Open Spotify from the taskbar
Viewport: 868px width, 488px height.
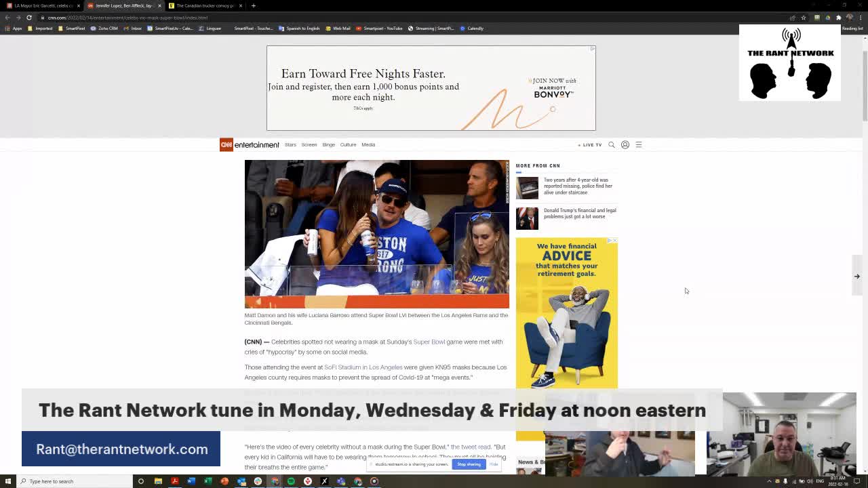pos(291,481)
